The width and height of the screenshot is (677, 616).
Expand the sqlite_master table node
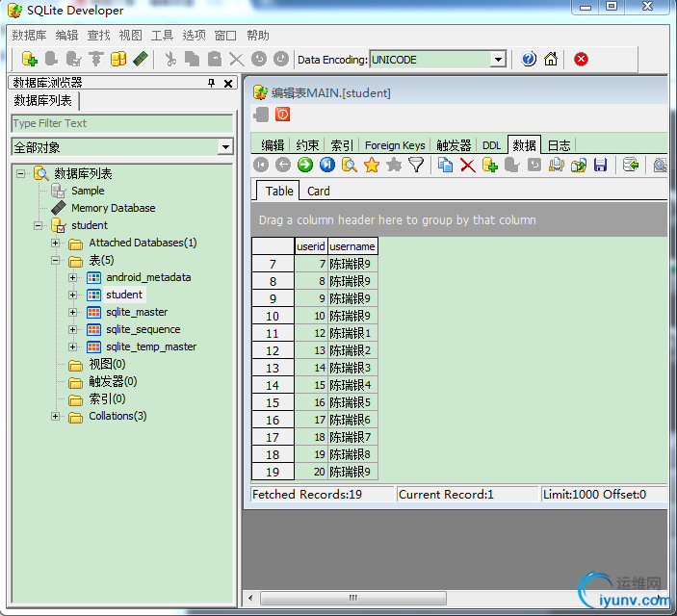(x=72, y=312)
